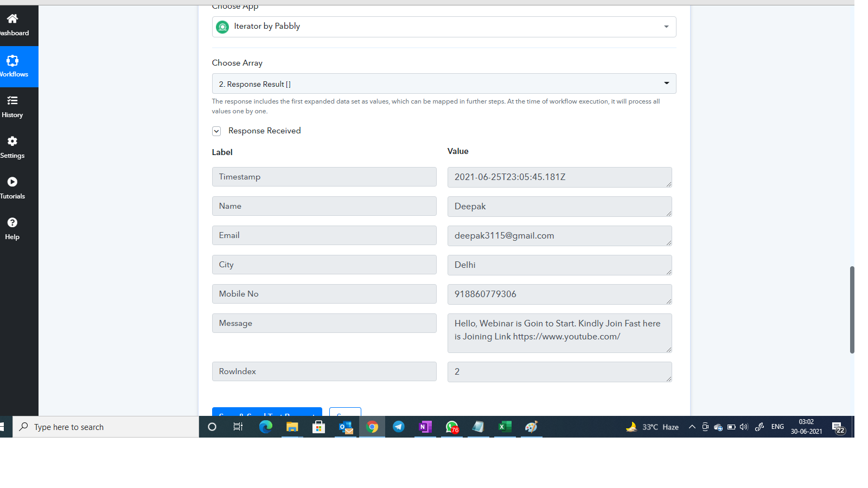Open Outlook from taskbar
This screenshot has width=868, height=488.
coord(345,427)
